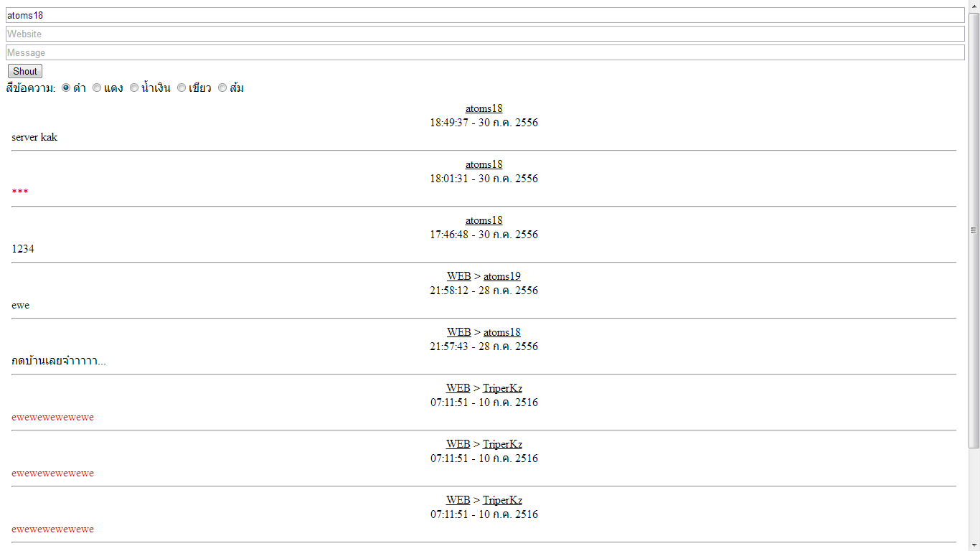Click the Website input field
This screenshot has width=980, height=551.
(485, 34)
